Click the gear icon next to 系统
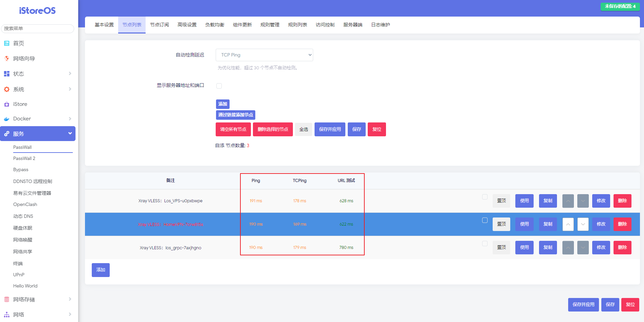Viewport: 644px width, 322px height. click(6, 89)
